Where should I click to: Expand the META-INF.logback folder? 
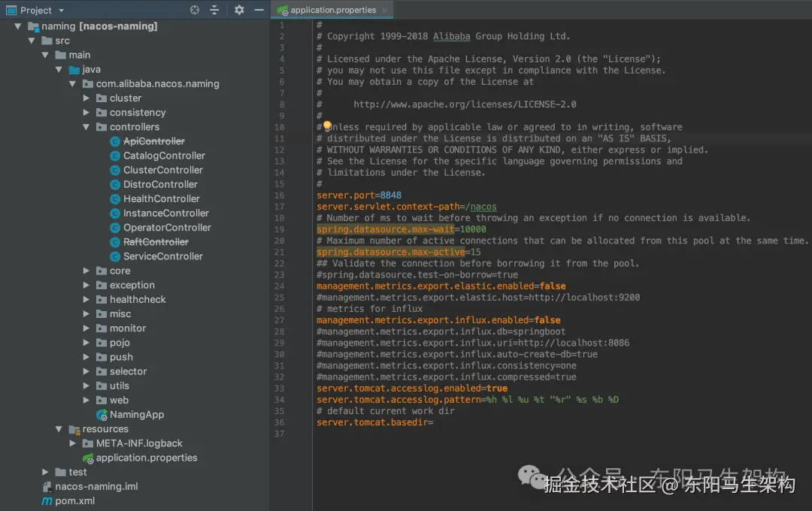72,443
